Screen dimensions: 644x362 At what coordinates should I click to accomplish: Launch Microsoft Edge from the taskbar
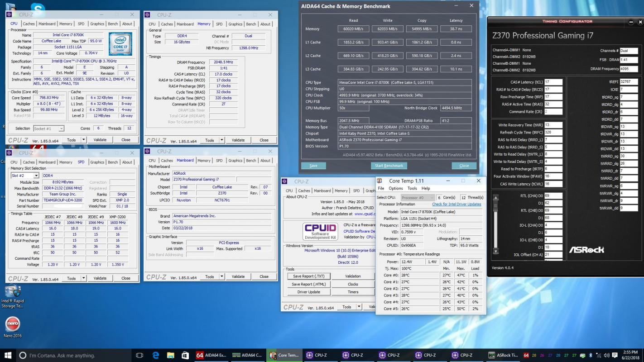coord(155,355)
